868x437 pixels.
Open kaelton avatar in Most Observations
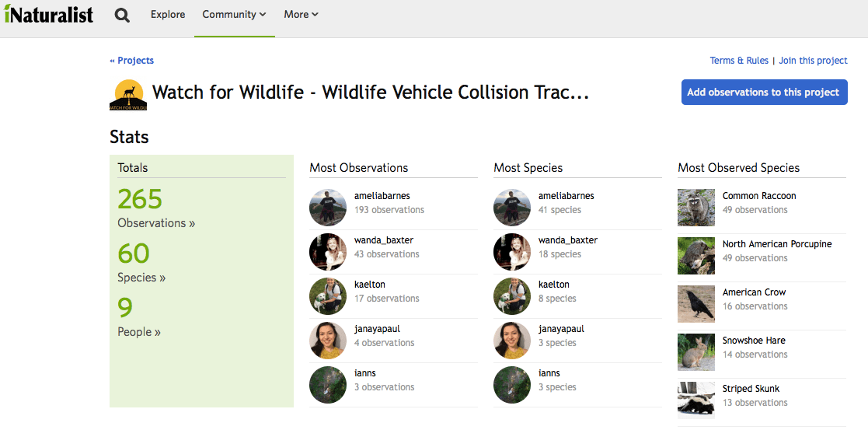(x=328, y=296)
